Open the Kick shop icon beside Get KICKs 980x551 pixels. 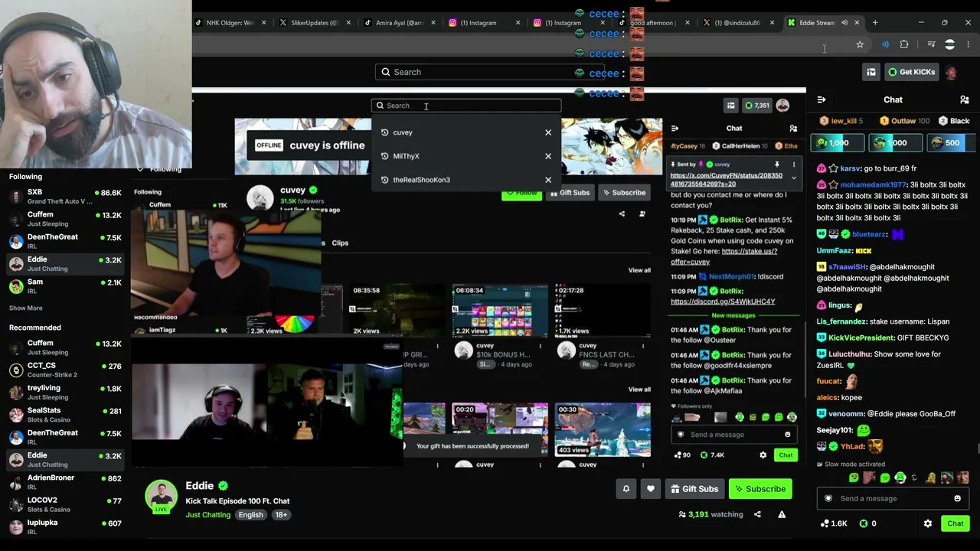tap(871, 72)
